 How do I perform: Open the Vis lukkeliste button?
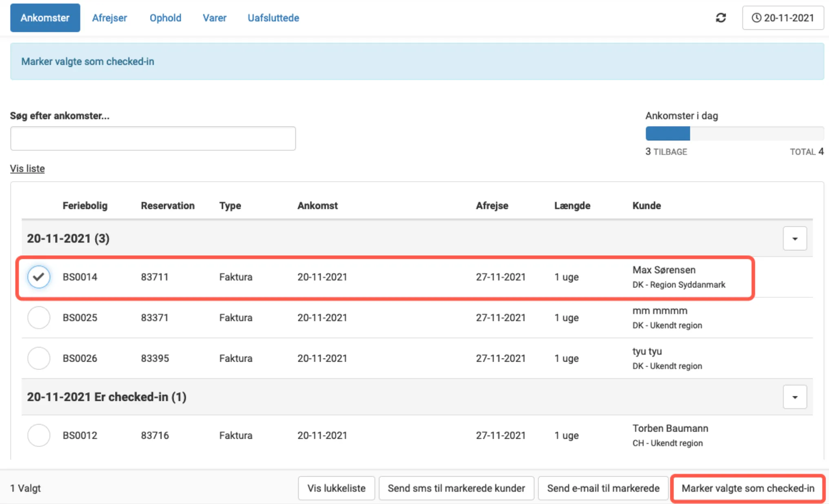tap(336, 488)
